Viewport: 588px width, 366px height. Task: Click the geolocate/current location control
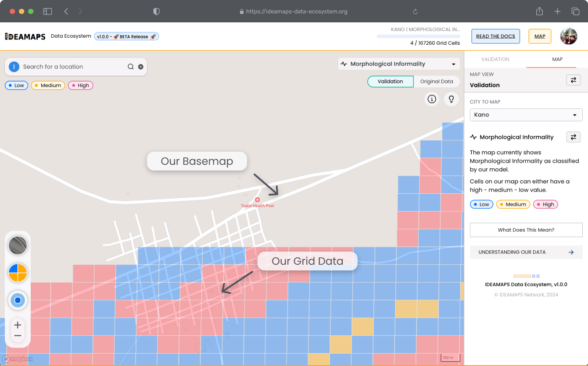(18, 300)
